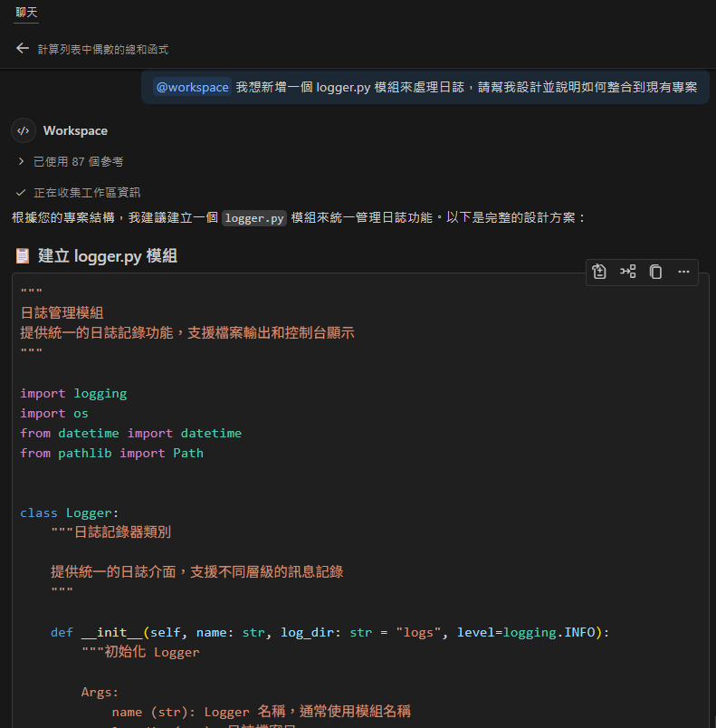Click the apply-in-editor icon on the code block
The width and height of the screenshot is (716, 728).
coord(598,272)
